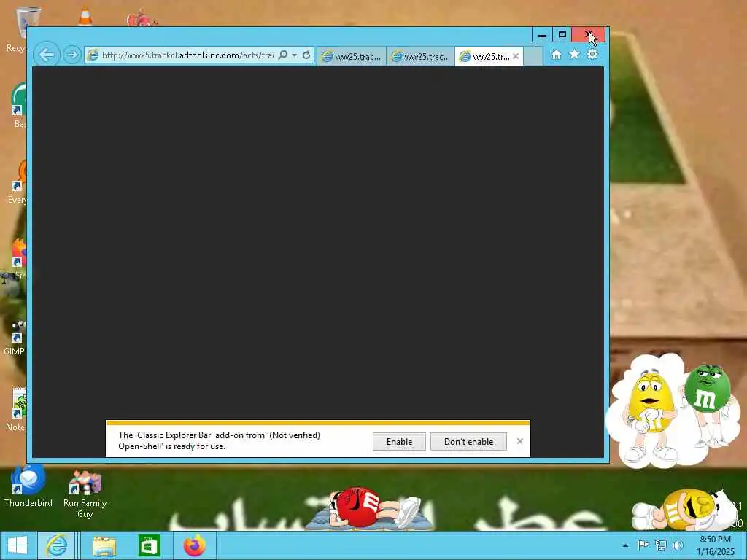Open Favorites with the star icon
Viewport: 747px width, 560px height.
(575, 54)
